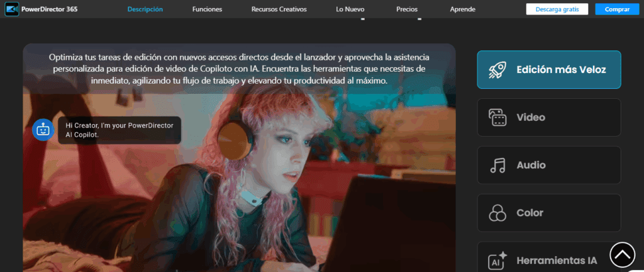Select the Color feature tab

pos(548,213)
